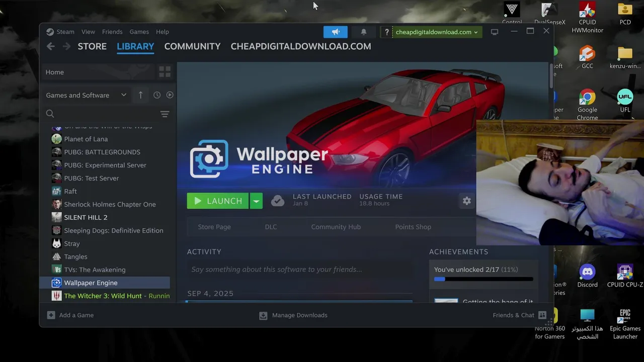Switch to the LIBRARY tab
Image resolution: width=644 pixels, height=362 pixels.
coord(135,46)
